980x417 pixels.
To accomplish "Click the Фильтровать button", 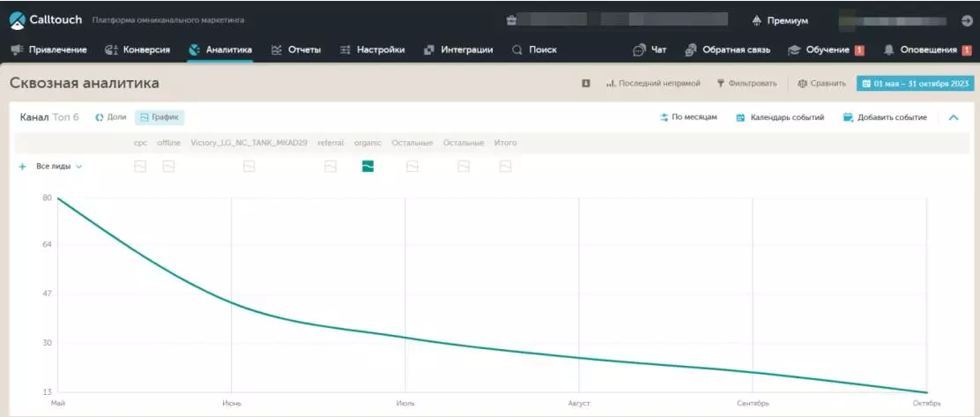I will pyautogui.click(x=746, y=84).
